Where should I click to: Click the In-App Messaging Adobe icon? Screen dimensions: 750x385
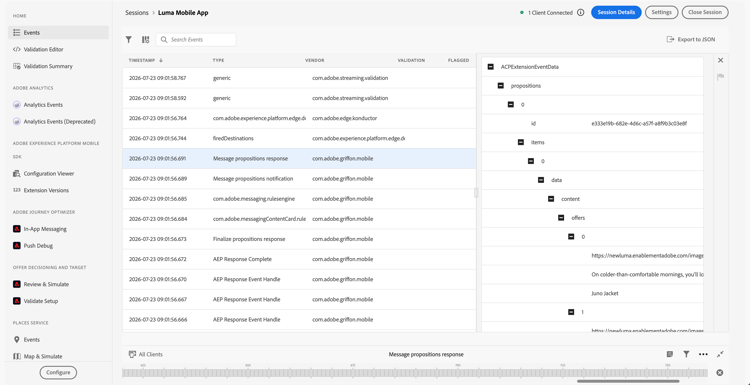17,229
